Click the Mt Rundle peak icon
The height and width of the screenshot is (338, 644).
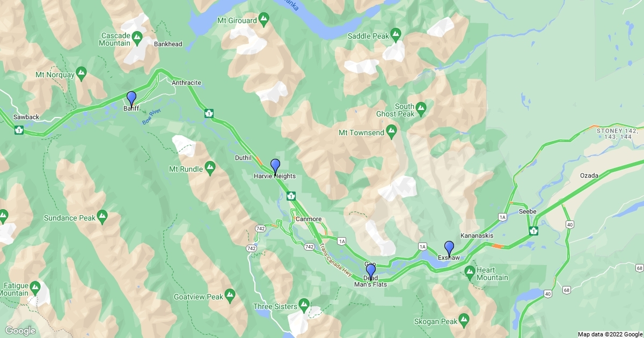point(210,169)
